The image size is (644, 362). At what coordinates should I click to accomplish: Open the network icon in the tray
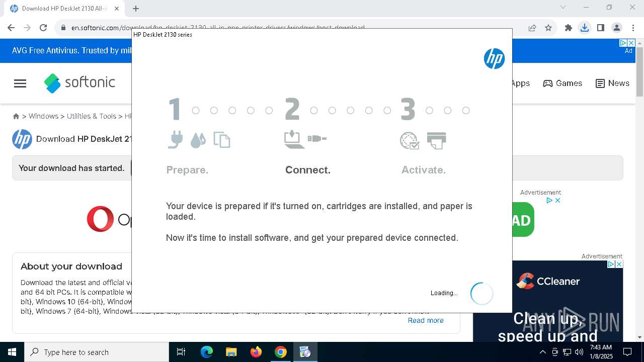click(567, 352)
